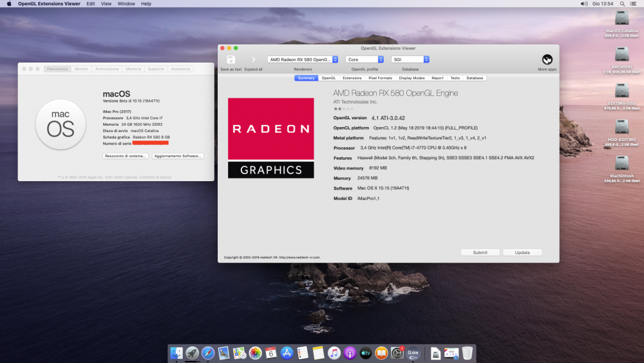The image size is (644, 363).
Task: Click GLview icon in the dock
Action: (x=413, y=353)
